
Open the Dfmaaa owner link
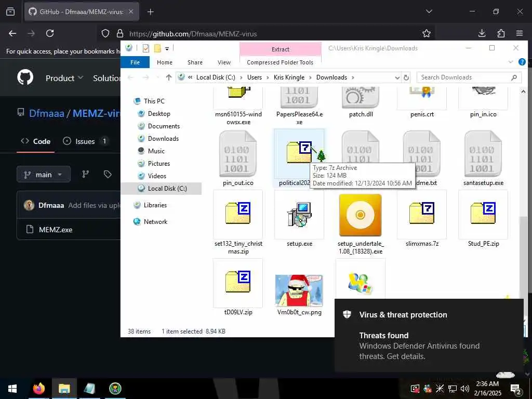click(46, 113)
